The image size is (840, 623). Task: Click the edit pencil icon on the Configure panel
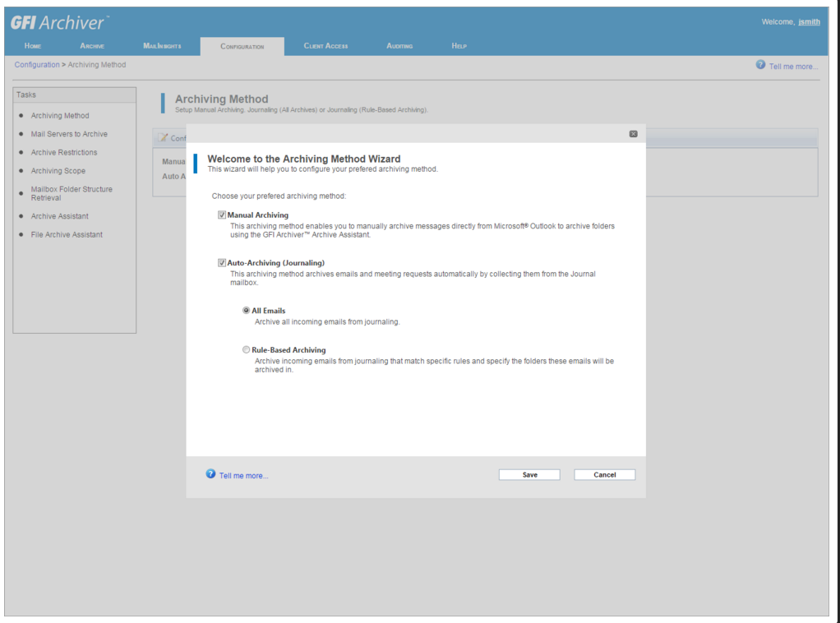click(x=164, y=137)
